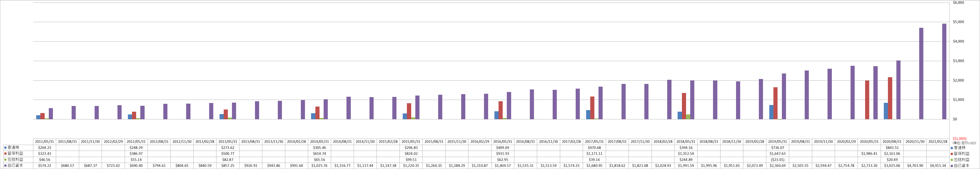Select the $4,915.34 equity cell
The height and width of the screenshot is (169, 980).
[938, 166]
